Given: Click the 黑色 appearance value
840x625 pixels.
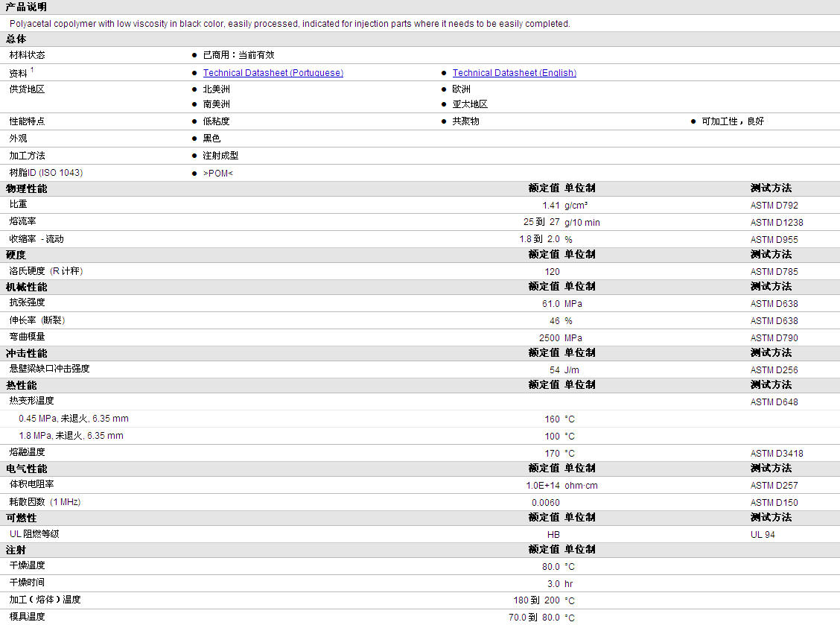Looking at the screenshot, I should (211, 139).
